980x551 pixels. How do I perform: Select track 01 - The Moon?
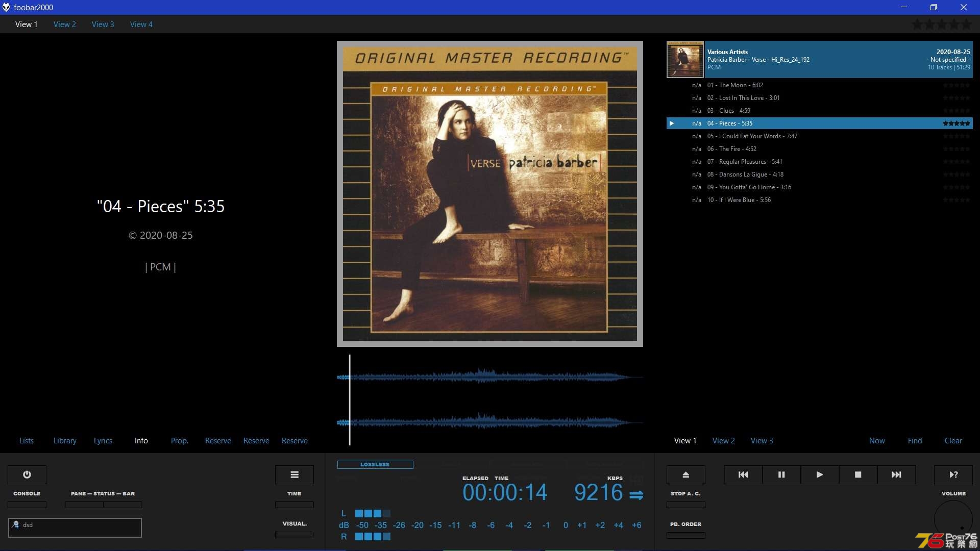(x=820, y=85)
